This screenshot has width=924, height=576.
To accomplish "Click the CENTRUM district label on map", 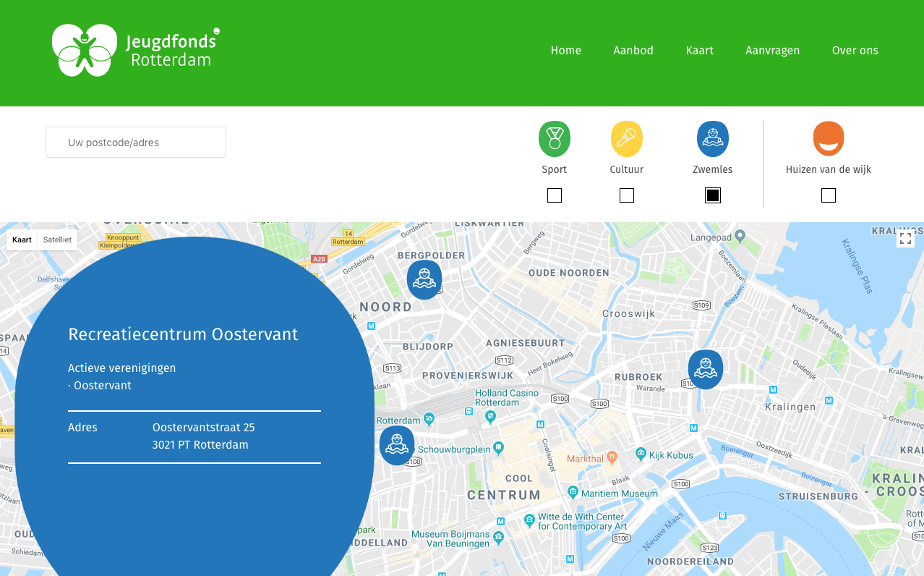I will point(504,496).
